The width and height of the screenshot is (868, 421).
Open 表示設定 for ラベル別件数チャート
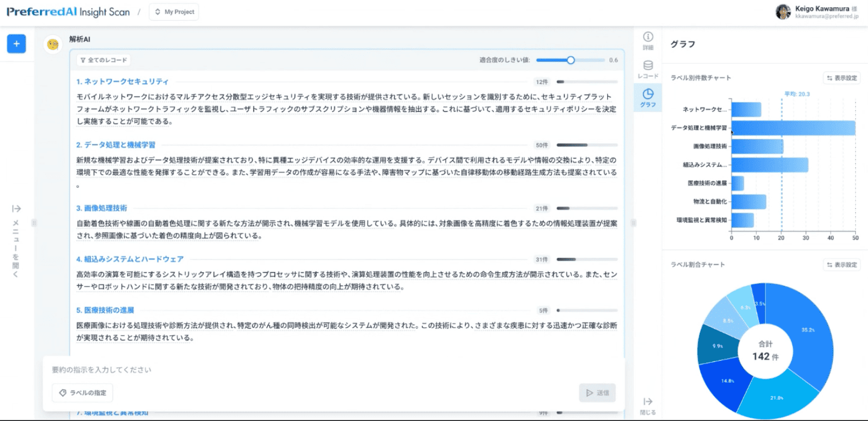point(842,79)
